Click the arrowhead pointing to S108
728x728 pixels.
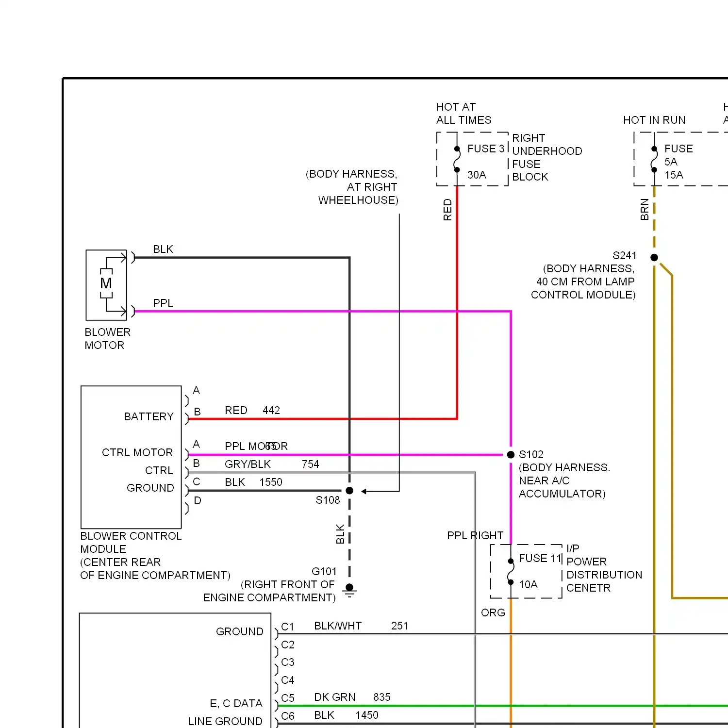coord(364,491)
